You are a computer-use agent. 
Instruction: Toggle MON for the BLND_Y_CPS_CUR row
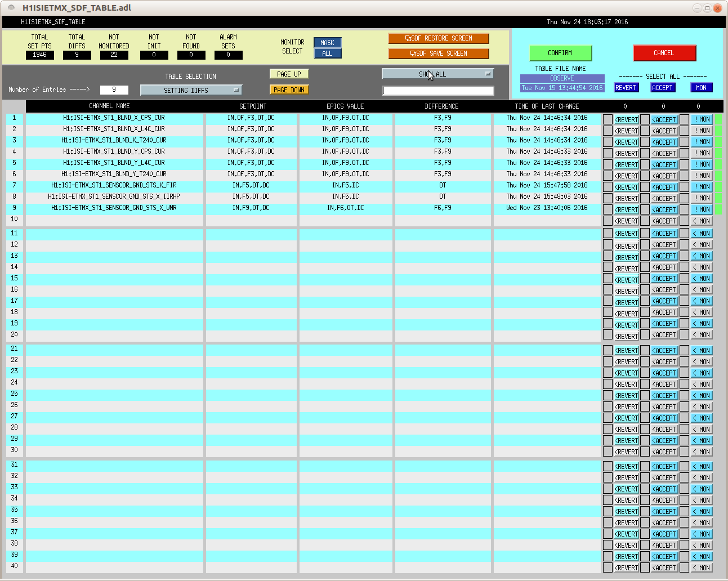(x=702, y=153)
